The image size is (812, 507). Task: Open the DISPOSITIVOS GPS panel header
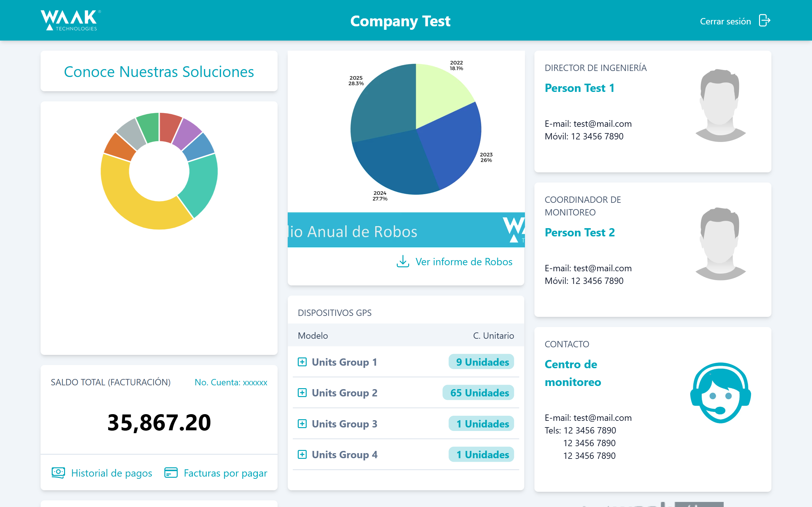[335, 313]
